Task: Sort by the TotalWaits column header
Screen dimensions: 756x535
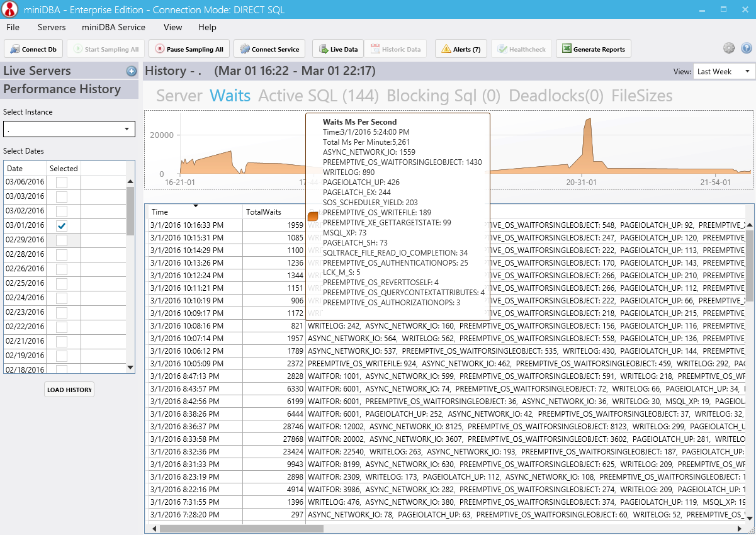Action: click(274, 211)
